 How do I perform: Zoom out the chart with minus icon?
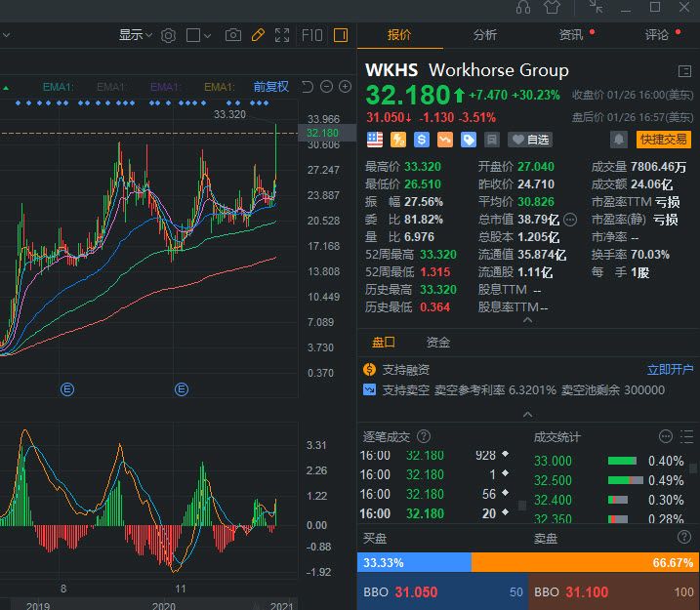(326, 87)
